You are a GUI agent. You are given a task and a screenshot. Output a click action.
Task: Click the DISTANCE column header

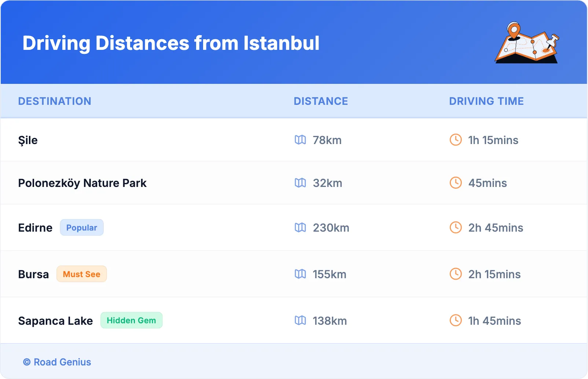pyautogui.click(x=321, y=101)
